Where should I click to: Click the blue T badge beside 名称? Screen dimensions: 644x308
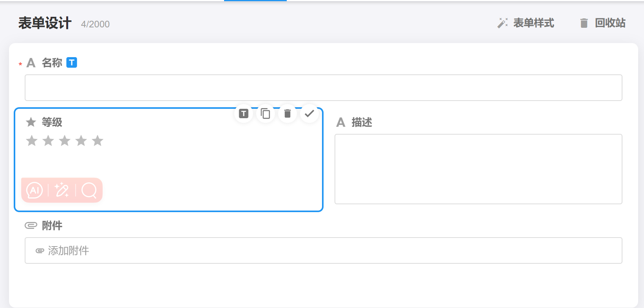(x=72, y=63)
